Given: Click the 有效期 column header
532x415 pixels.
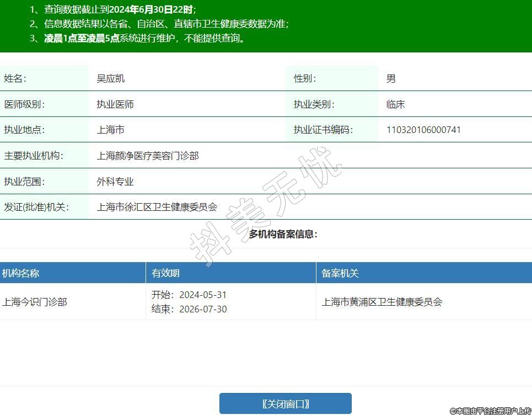Looking at the screenshot, I should [165, 273].
